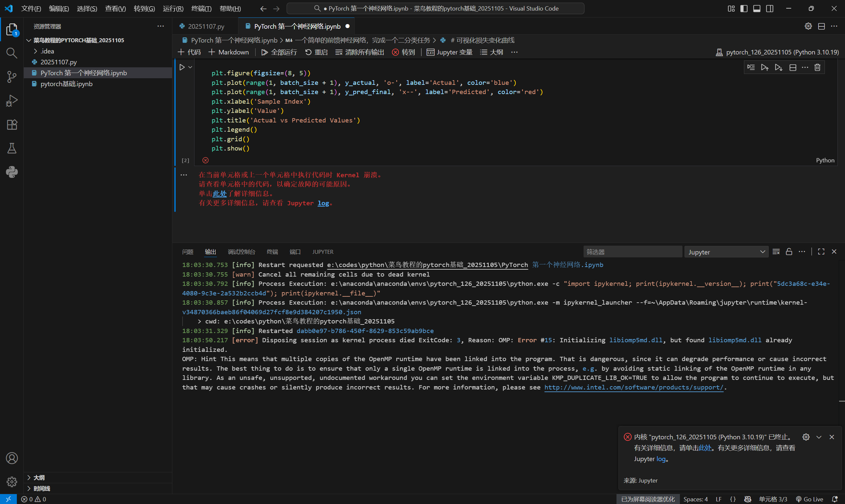845x504 pixels.
Task: Open the Python view in the activity bar
Action: click(12, 172)
